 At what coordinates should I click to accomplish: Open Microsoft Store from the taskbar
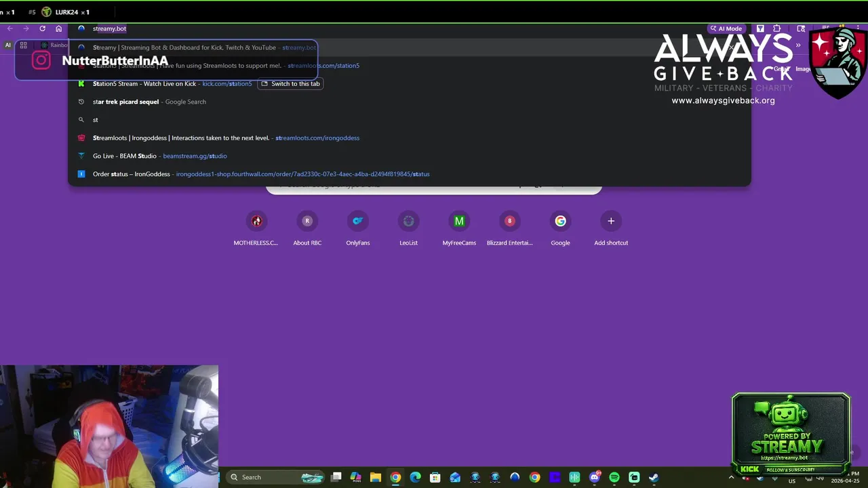(x=435, y=477)
